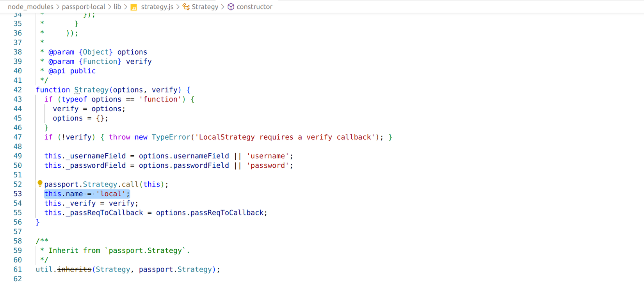Click the 'username' string on line 49
Image resolution: width=644 pixels, height=284 pixels.
[268, 156]
